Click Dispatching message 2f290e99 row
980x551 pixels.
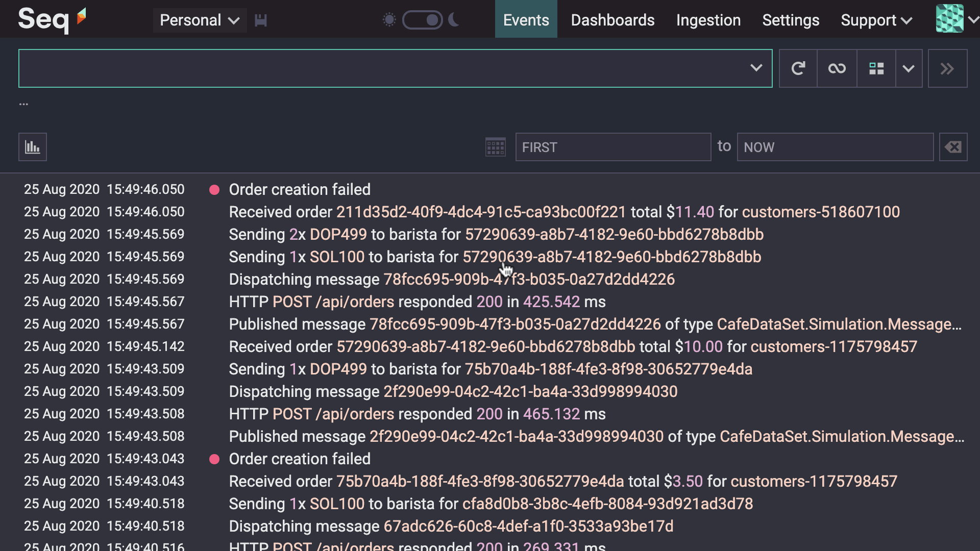coord(453,391)
